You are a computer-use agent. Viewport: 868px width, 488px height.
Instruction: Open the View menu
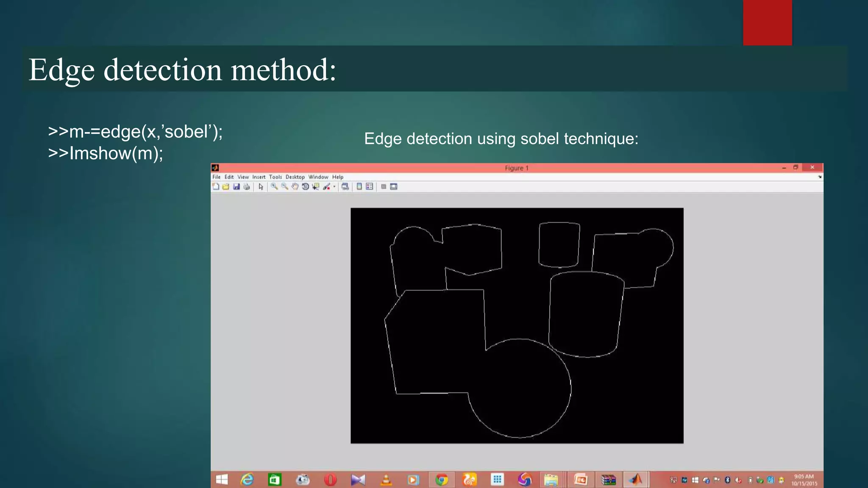tap(243, 177)
